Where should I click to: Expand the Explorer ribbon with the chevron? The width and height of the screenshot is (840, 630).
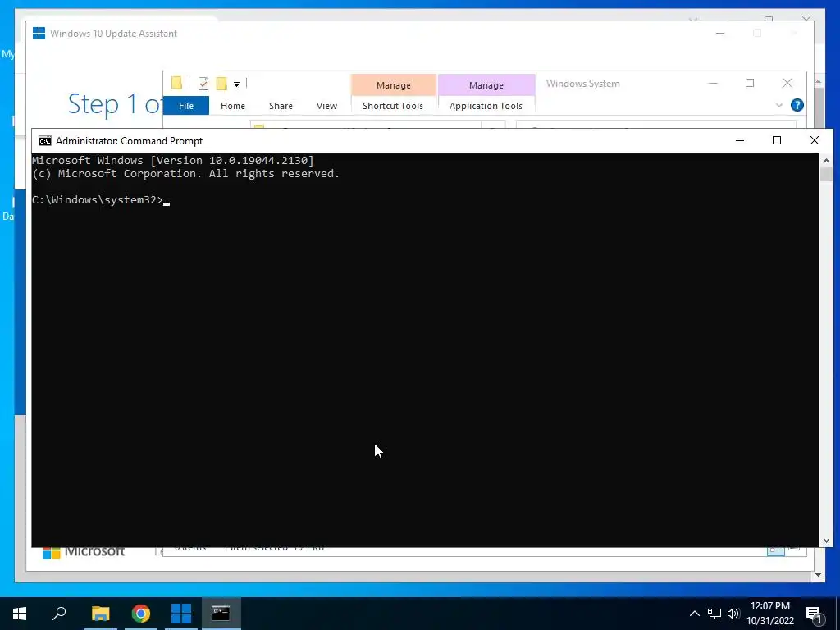pyautogui.click(x=779, y=106)
